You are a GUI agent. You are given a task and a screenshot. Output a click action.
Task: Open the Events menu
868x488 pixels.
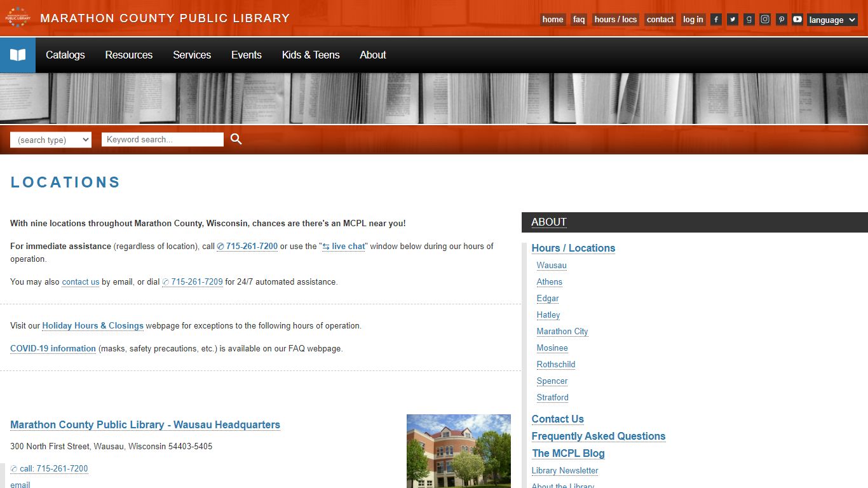coord(247,55)
